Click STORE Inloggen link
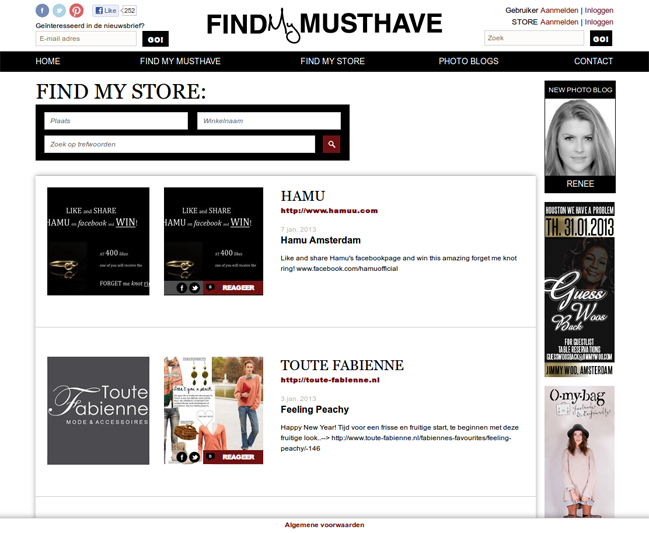649x533 pixels. (599, 22)
